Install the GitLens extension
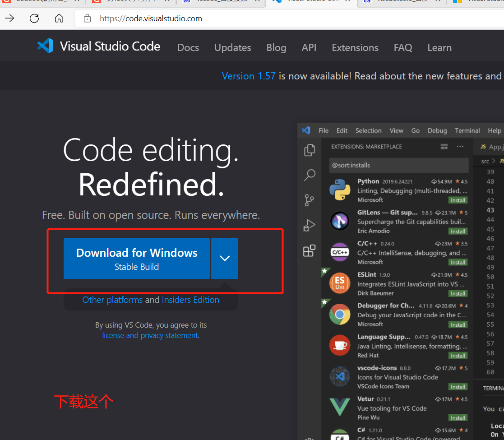 (458, 232)
